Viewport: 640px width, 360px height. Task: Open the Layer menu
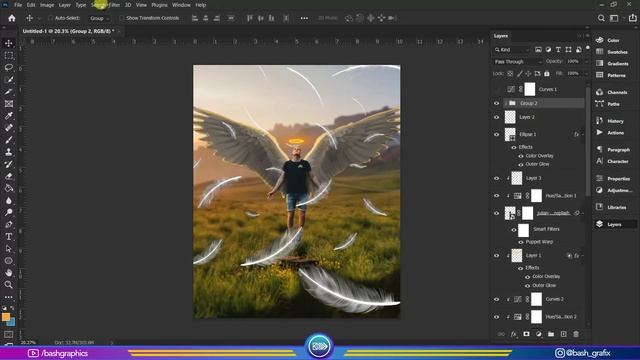pos(64,5)
